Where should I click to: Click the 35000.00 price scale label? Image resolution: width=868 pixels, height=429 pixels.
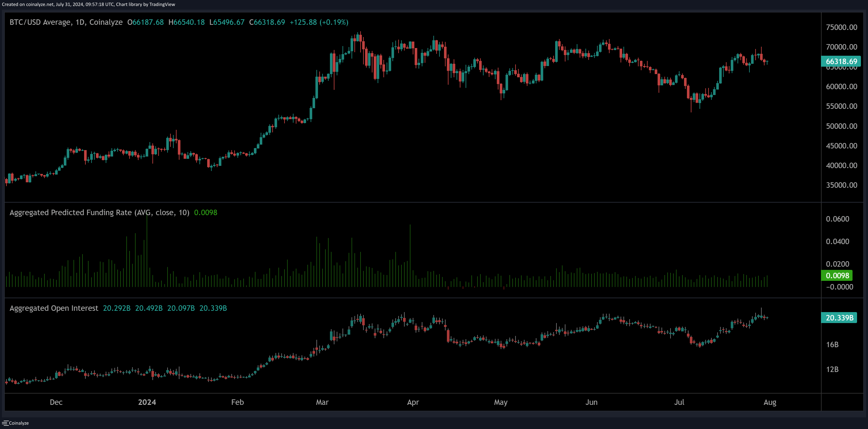point(841,185)
